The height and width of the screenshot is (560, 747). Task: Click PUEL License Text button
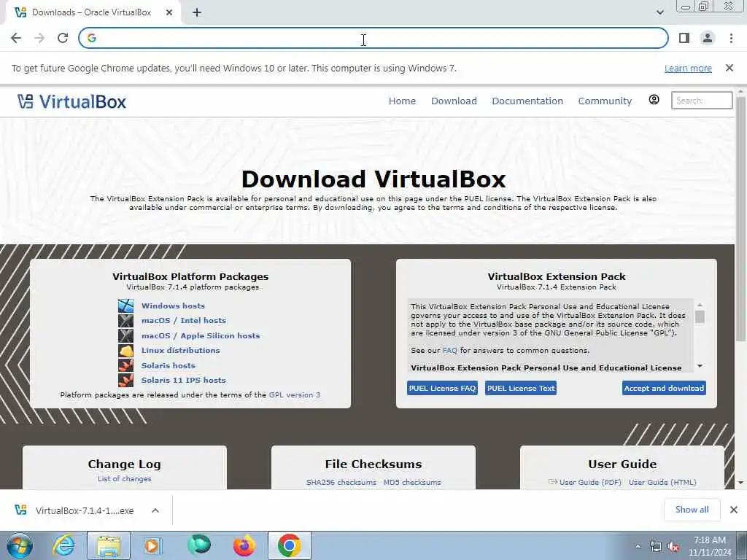point(521,388)
